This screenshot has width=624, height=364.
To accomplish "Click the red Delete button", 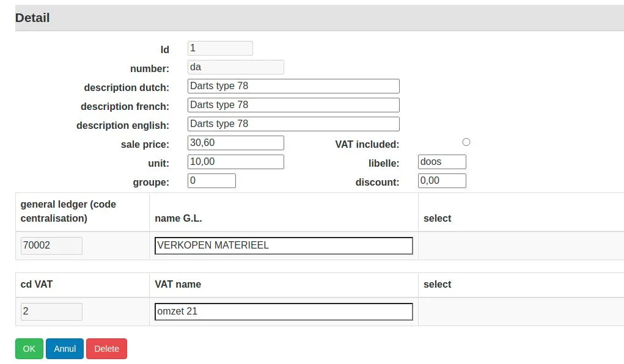I will (106, 349).
